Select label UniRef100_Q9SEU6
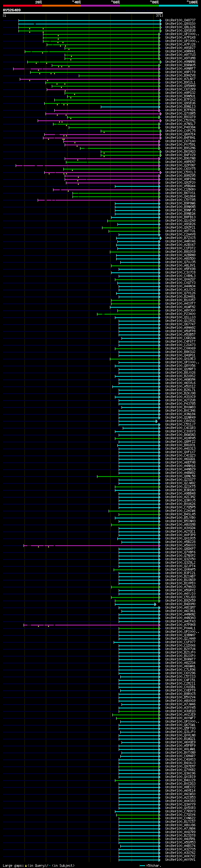The width and height of the screenshot is (201, 868). click(180, 103)
